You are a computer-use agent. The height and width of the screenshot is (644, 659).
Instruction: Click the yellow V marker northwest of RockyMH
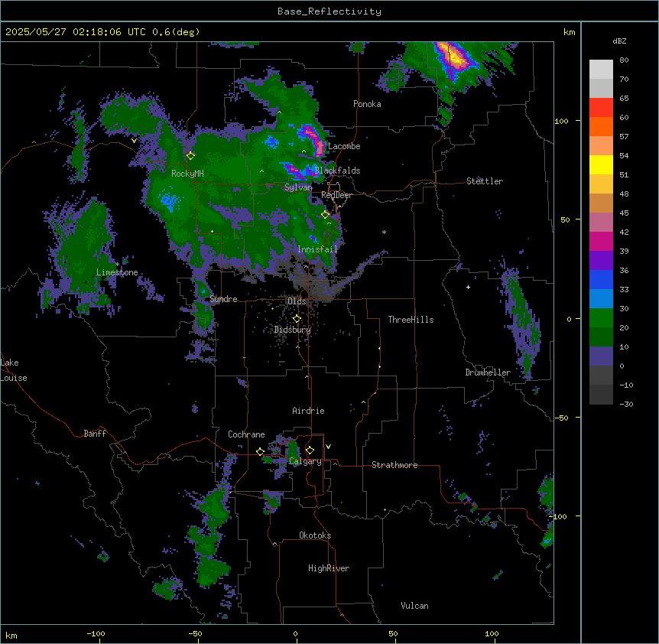[x=134, y=141]
